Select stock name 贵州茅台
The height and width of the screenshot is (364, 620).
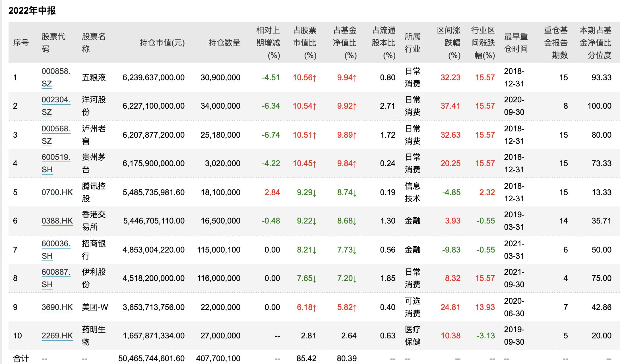click(94, 163)
